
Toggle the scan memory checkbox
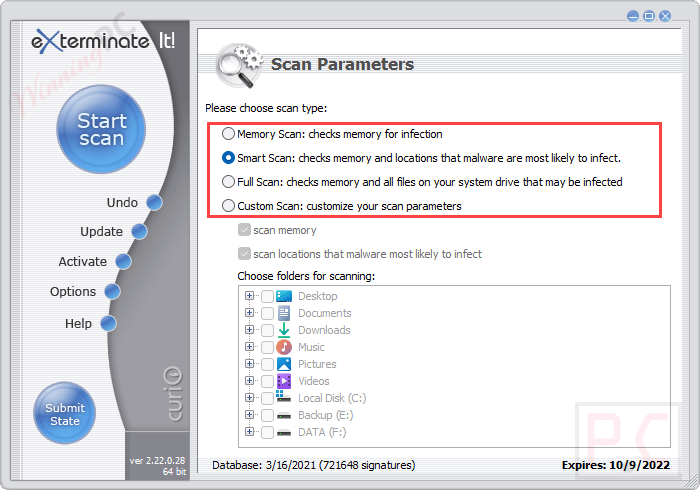click(x=244, y=230)
